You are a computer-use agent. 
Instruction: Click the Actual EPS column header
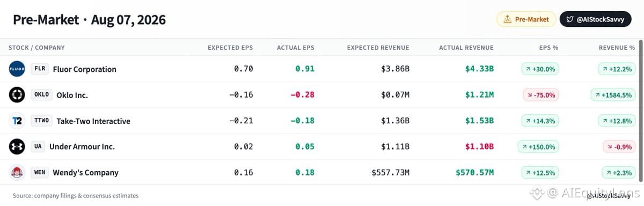click(x=296, y=48)
